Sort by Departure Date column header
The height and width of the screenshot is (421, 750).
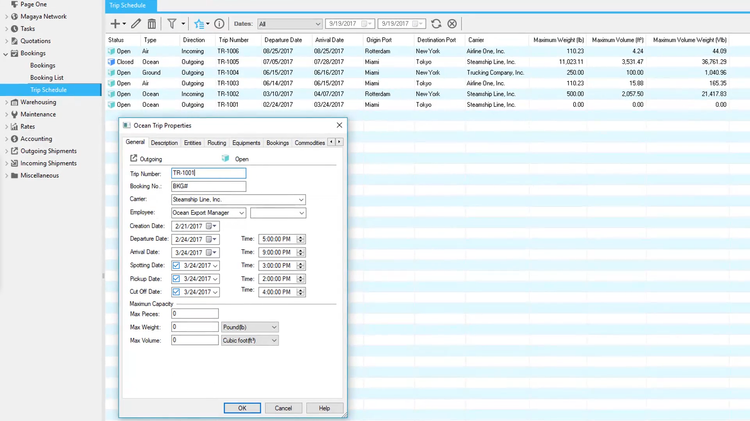pyautogui.click(x=283, y=40)
